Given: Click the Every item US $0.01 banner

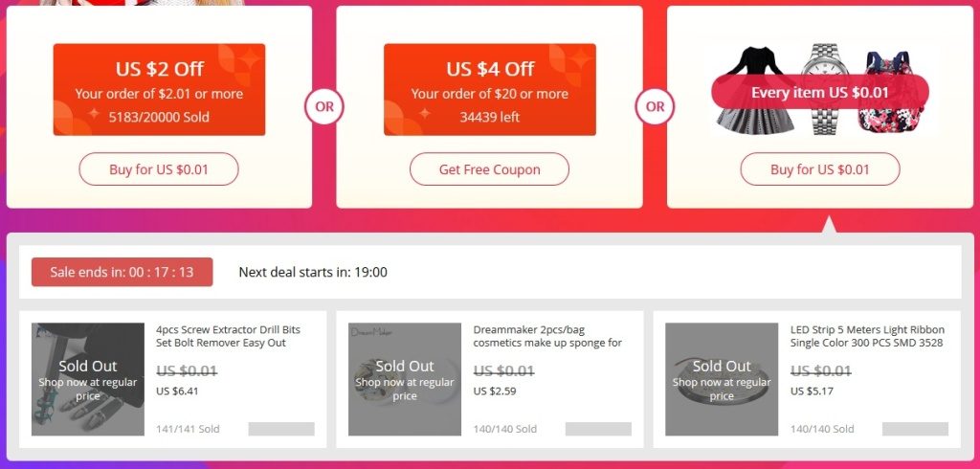Looking at the screenshot, I should 820,93.
